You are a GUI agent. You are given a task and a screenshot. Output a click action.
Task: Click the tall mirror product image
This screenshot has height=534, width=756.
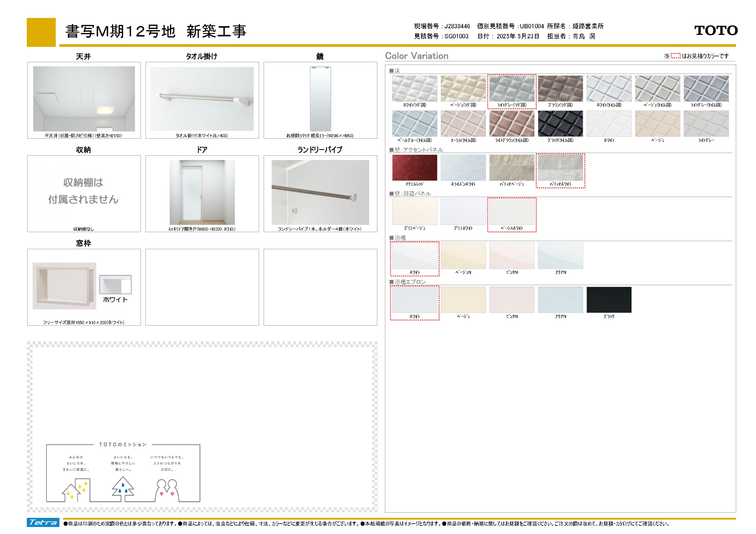[320, 99]
